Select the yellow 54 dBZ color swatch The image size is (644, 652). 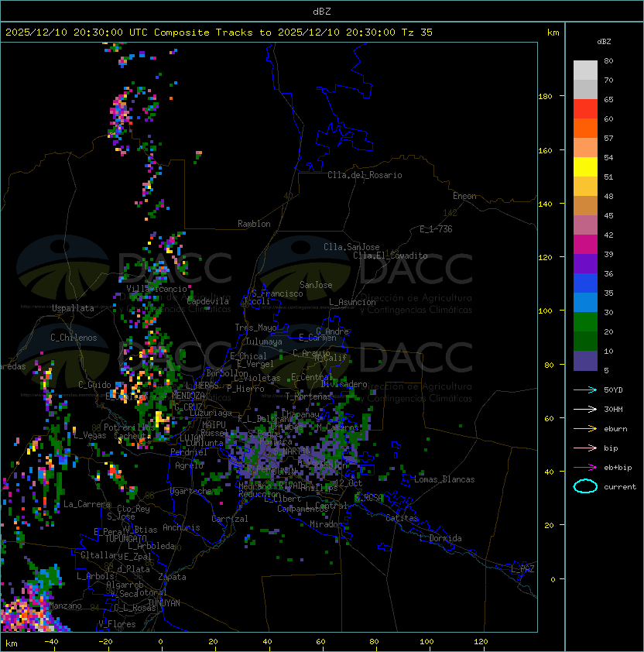click(x=585, y=166)
